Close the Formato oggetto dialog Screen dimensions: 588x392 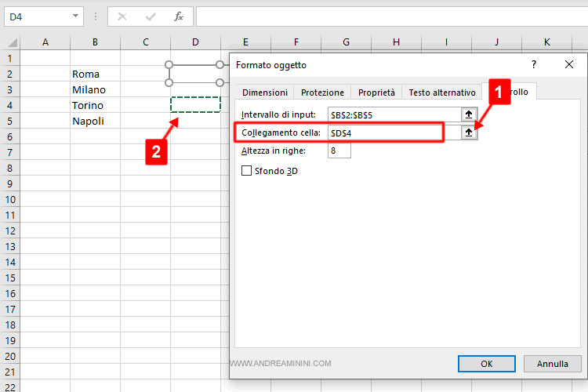point(569,64)
